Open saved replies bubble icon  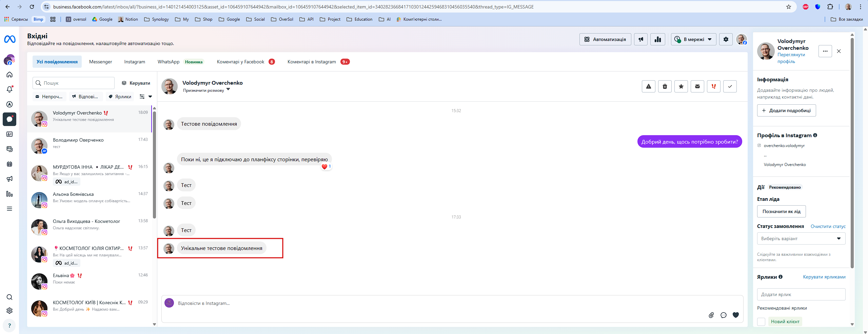pos(724,315)
